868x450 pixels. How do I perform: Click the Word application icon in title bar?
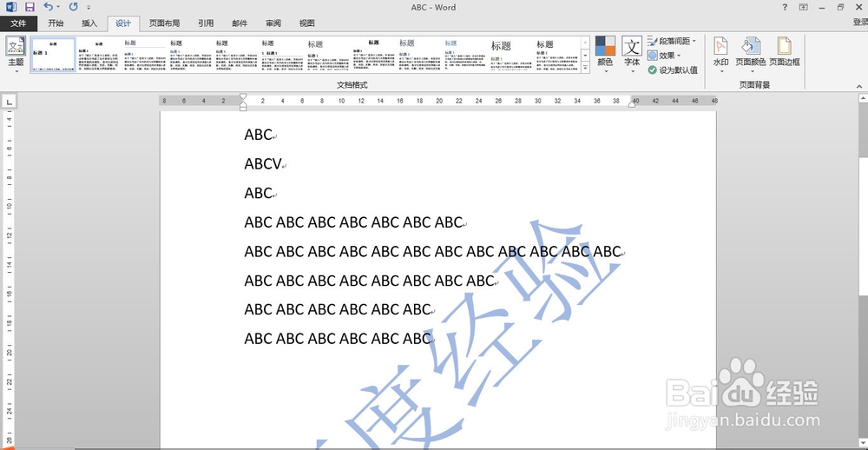tap(11, 7)
